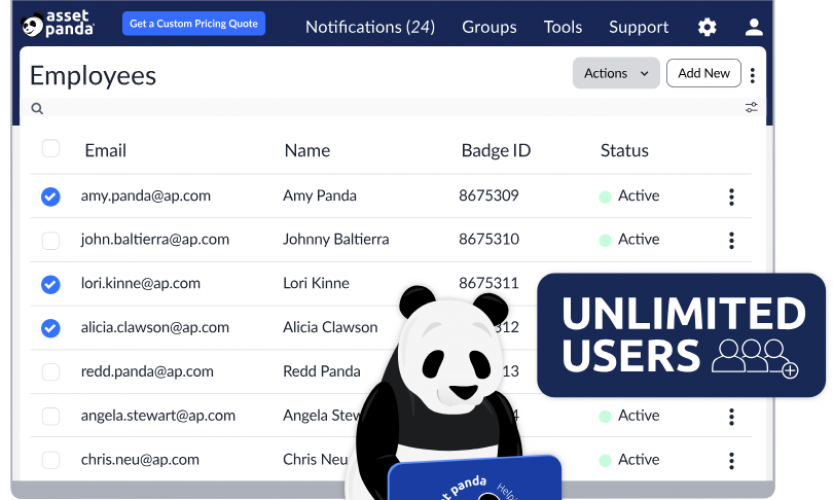Open the Groups menu
833x500 pixels.
point(489,27)
